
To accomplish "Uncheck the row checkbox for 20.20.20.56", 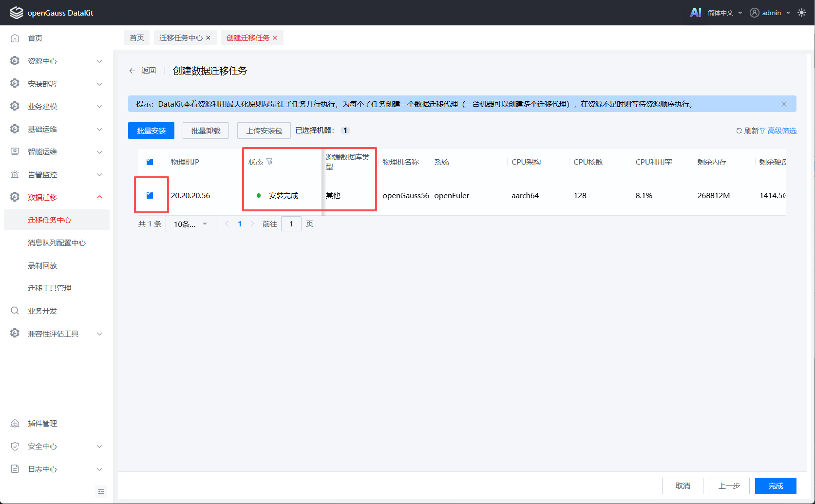I will 150,195.
